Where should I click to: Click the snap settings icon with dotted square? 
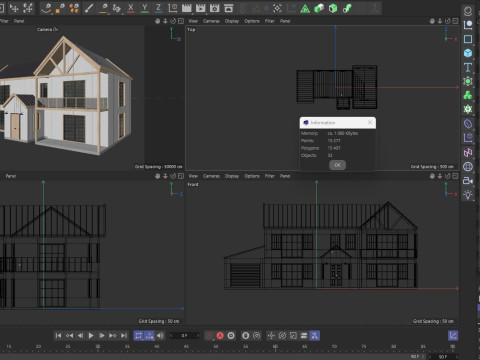coord(277,8)
